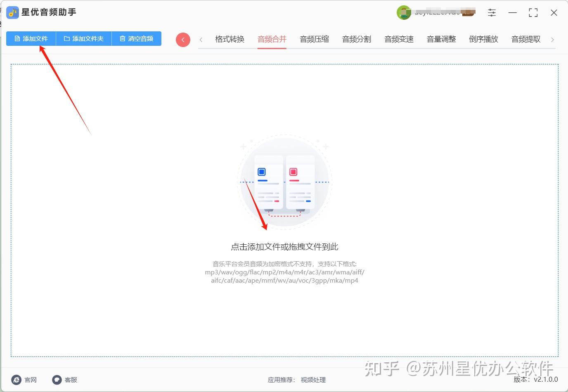Click the 视频处理 recommended app link
The width and height of the screenshot is (568, 392).
(x=313, y=380)
